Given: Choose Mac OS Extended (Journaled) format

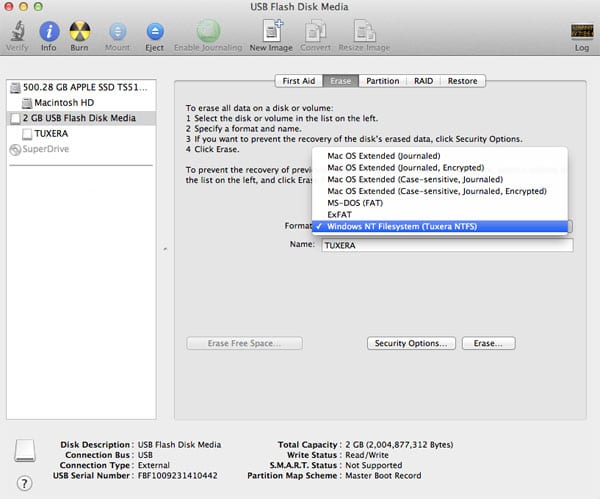Looking at the screenshot, I should 440,156.
